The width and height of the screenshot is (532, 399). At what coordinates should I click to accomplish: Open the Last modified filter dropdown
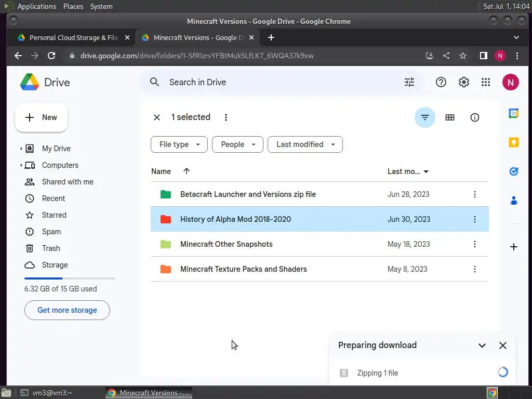click(305, 144)
